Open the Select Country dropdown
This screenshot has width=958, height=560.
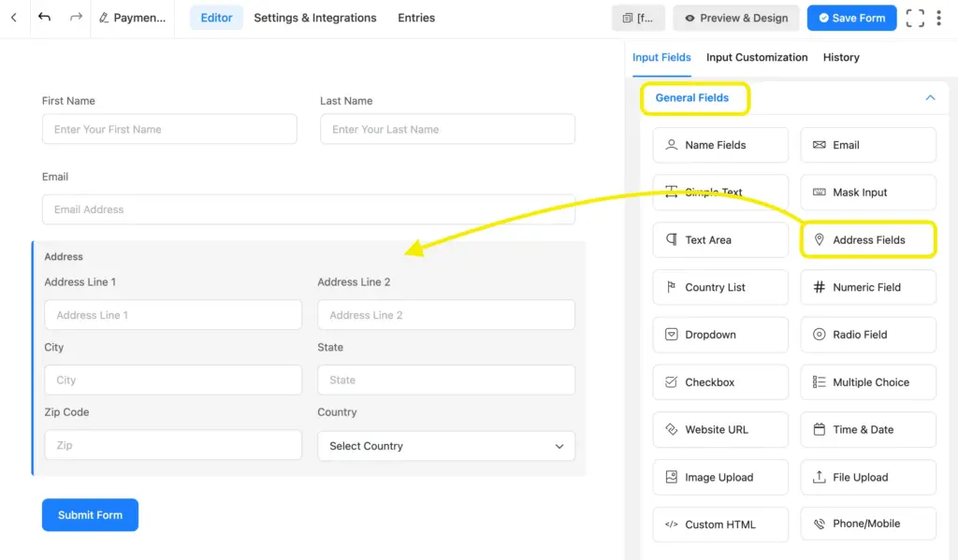(x=446, y=446)
